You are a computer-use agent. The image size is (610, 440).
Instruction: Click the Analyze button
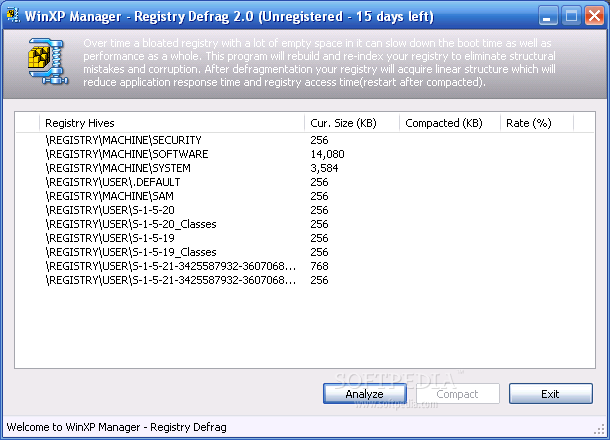365,394
